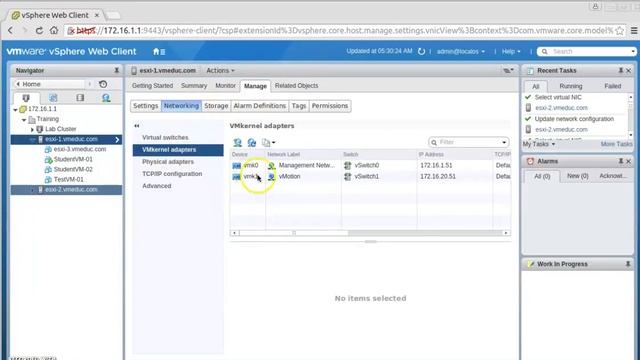Viewport: 640px width, 360px height.
Task: Select the Storage sub-tab
Action: 216,106
